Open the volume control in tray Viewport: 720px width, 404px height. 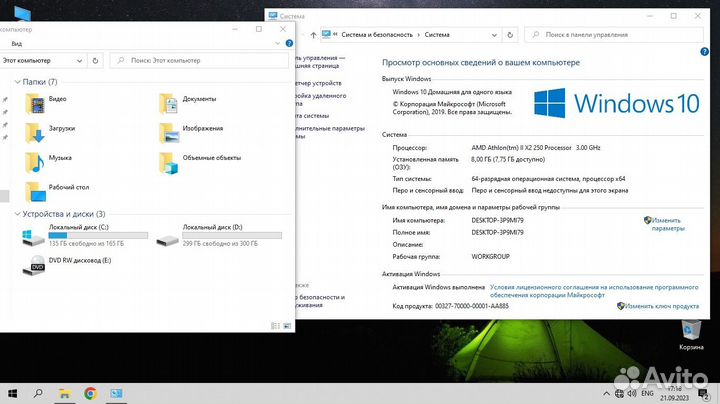click(632, 393)
